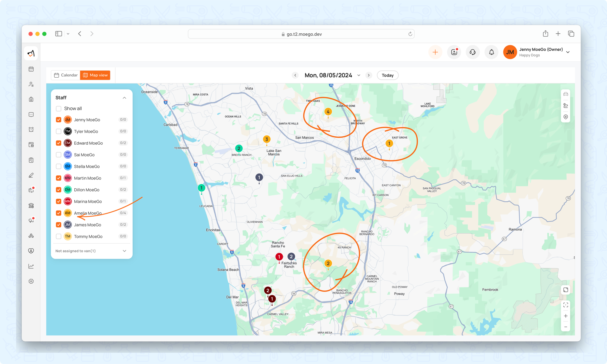607x364 pixels.
Task: Uncheck Amelia MoeGo staff checkbox
Action: coord(59,213)
